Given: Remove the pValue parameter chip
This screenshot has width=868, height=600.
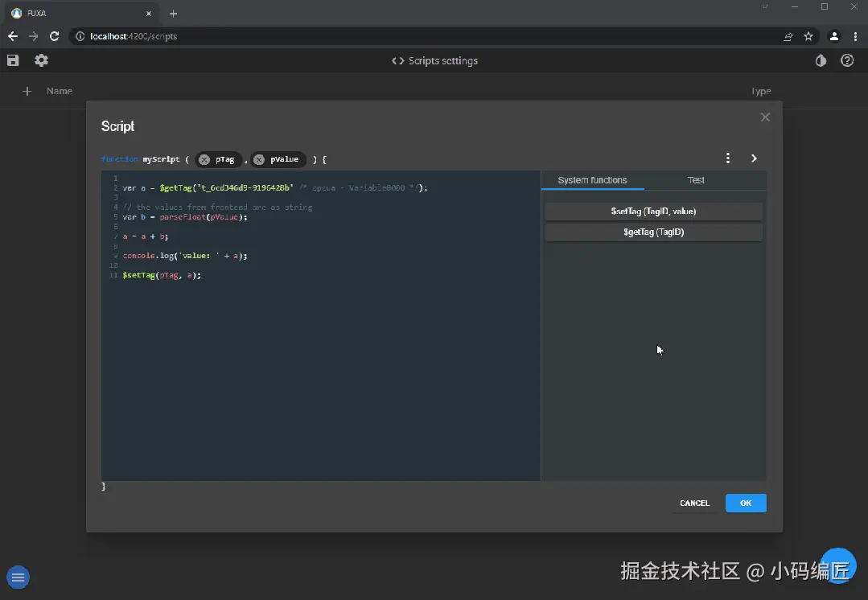Looking at the screenshot, I should [258, 159].
